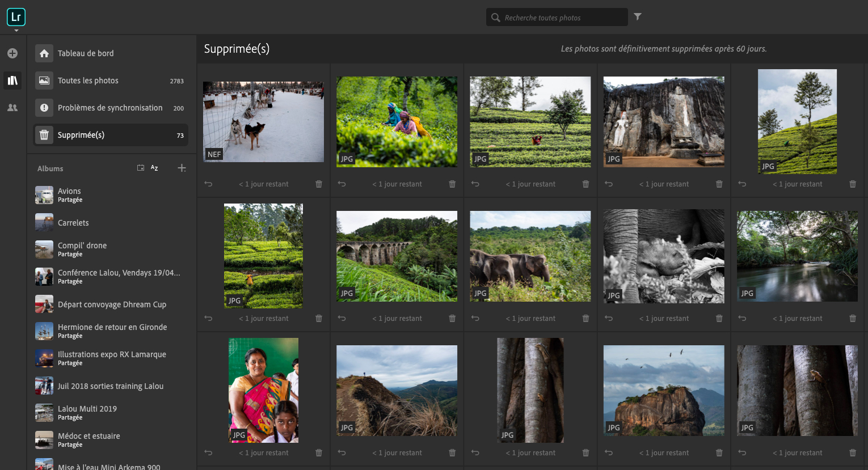Click the Lightroom Lr logo icon
The image size is (868, 470).
[16, 17]
